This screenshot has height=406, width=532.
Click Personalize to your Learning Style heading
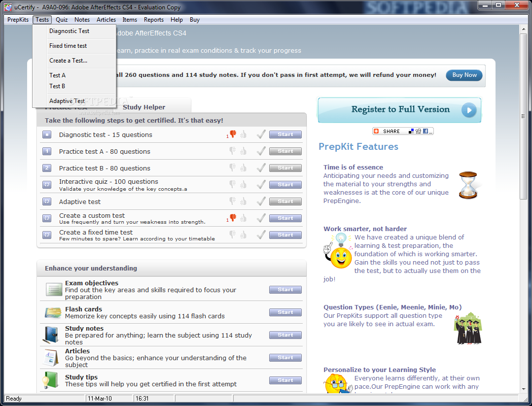pyautogui.click(x=380, y=370)
